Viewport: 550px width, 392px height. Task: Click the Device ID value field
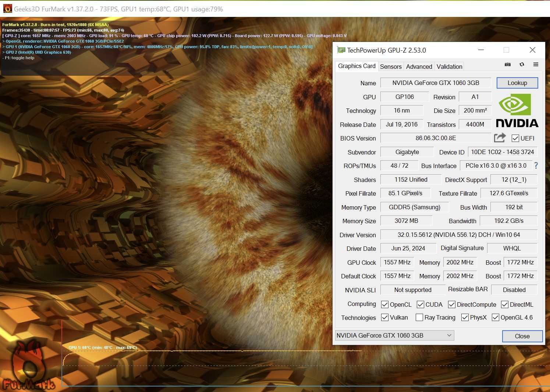coord(503,152)
